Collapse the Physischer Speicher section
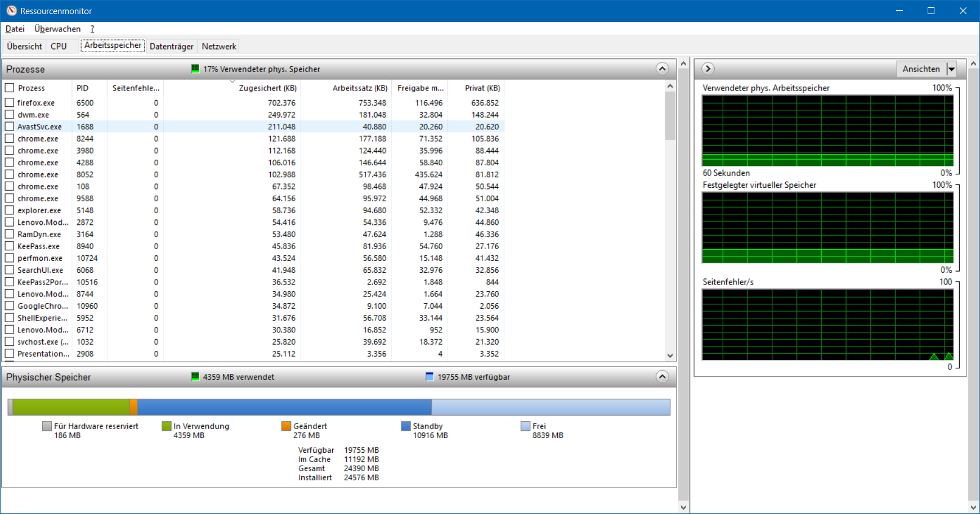980x514 pixels. tap(663, 377)
